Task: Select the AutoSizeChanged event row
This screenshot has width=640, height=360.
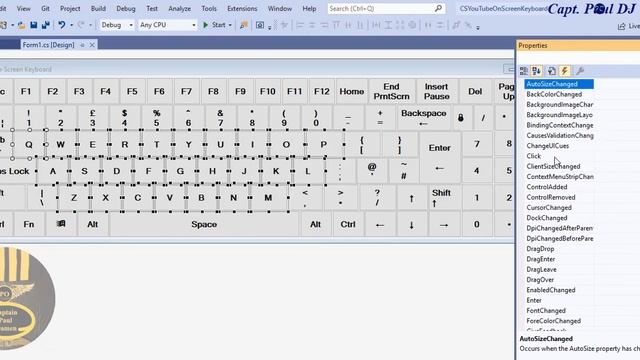Action: tap(558, 84)
